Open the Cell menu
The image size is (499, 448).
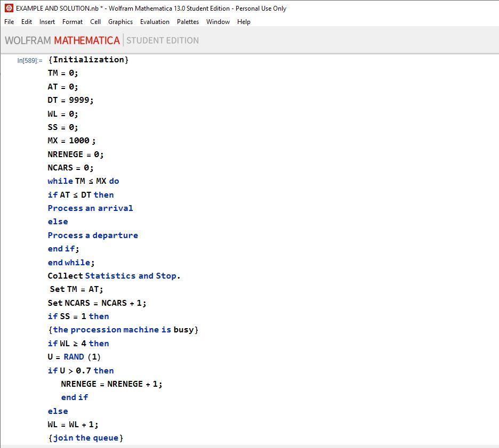click(95, 22)
